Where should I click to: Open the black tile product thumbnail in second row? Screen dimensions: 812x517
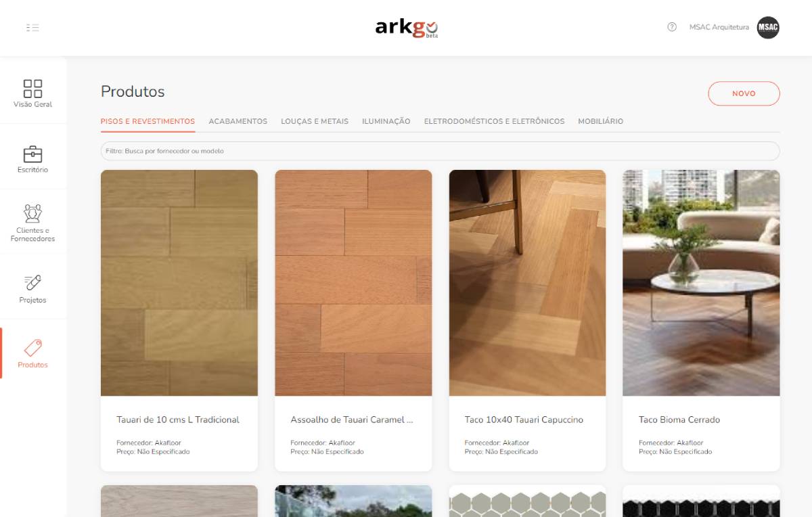(x=701, y=501)
